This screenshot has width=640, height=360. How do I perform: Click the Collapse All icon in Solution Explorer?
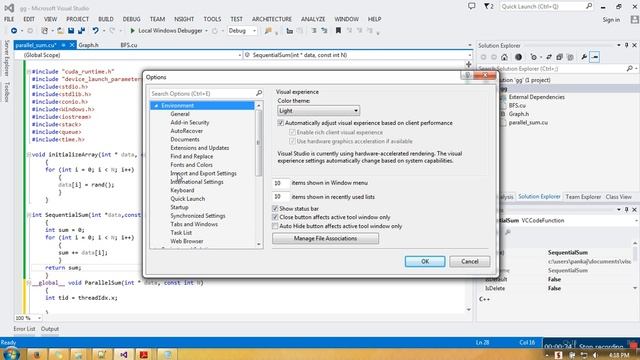click(559, 57)
